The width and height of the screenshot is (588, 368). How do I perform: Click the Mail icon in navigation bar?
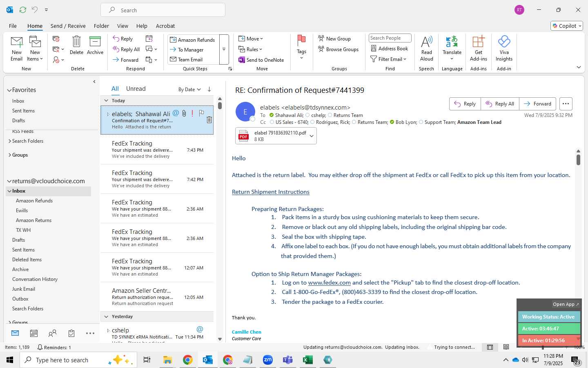pyautogui.click(x=15, y=333)
